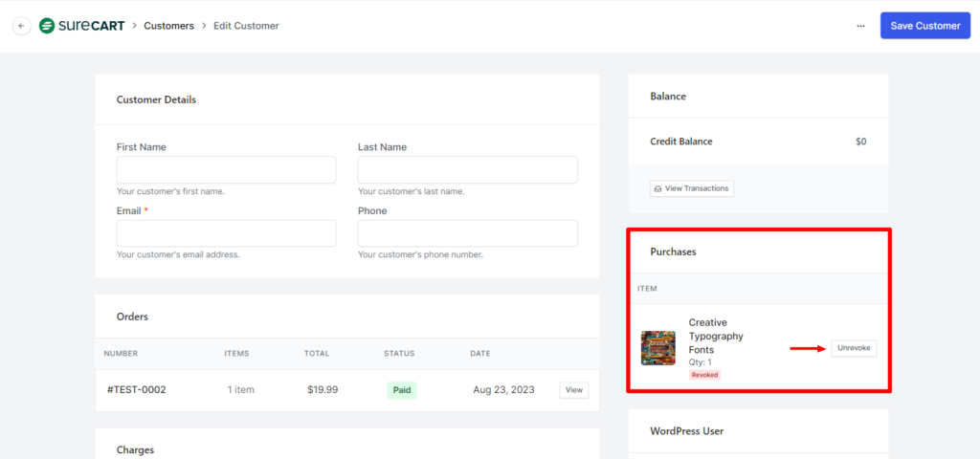Click the STATUS column header in Orders

[x=399, y=354]
